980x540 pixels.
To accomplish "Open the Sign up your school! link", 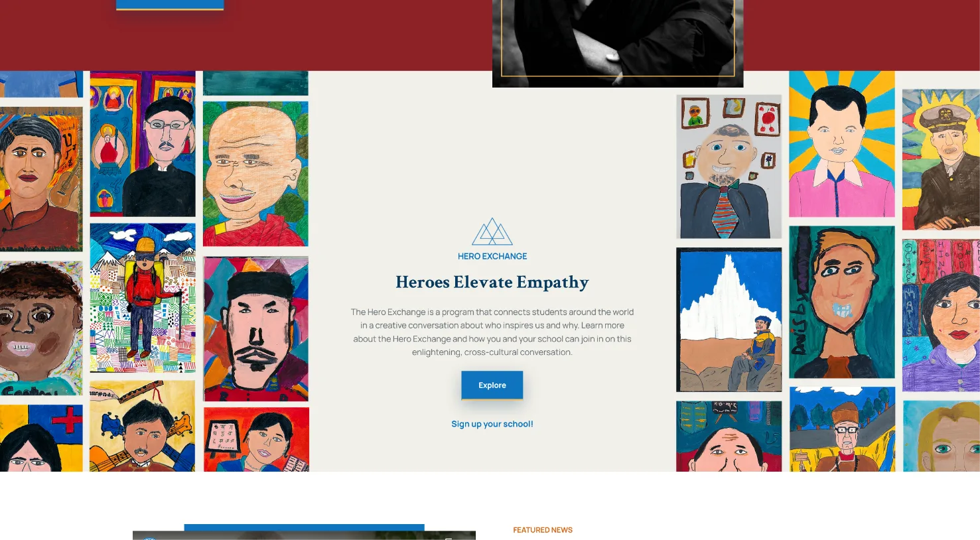I will tap(492, 424).
